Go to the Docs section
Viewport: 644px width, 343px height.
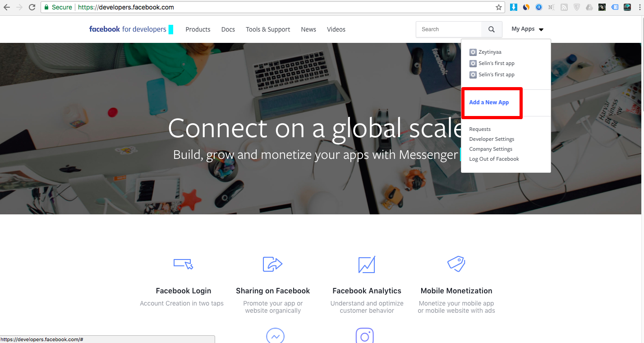pos(228,29)
